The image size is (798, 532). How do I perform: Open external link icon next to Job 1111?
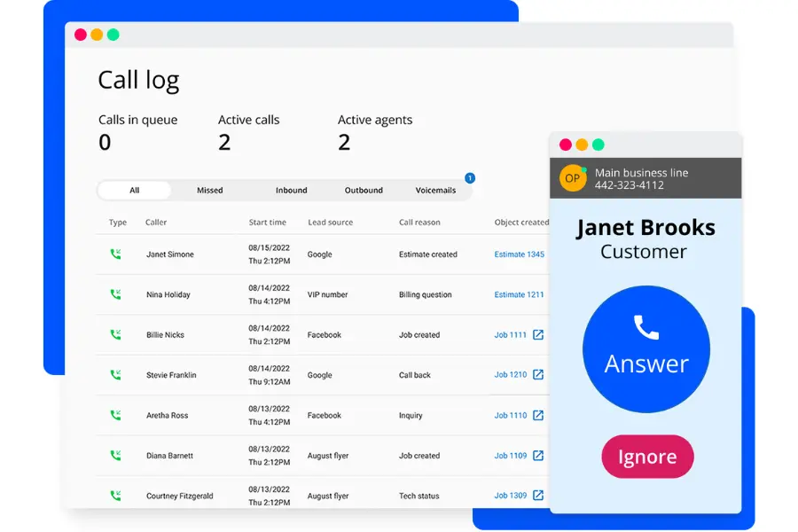(x=538, y=334)
